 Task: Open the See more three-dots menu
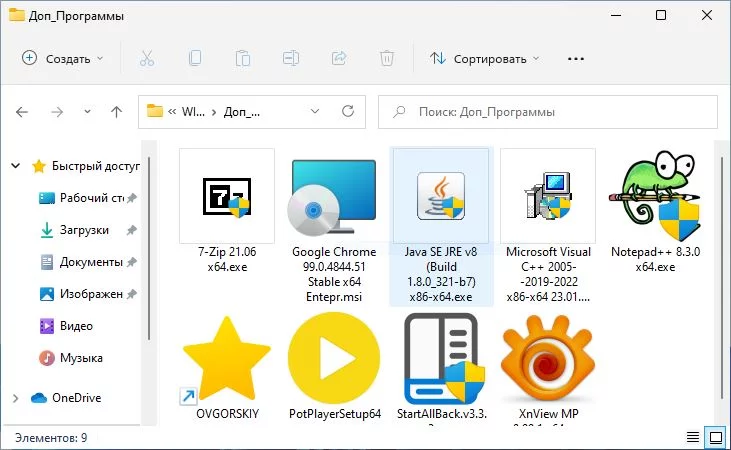pos(576,59)
